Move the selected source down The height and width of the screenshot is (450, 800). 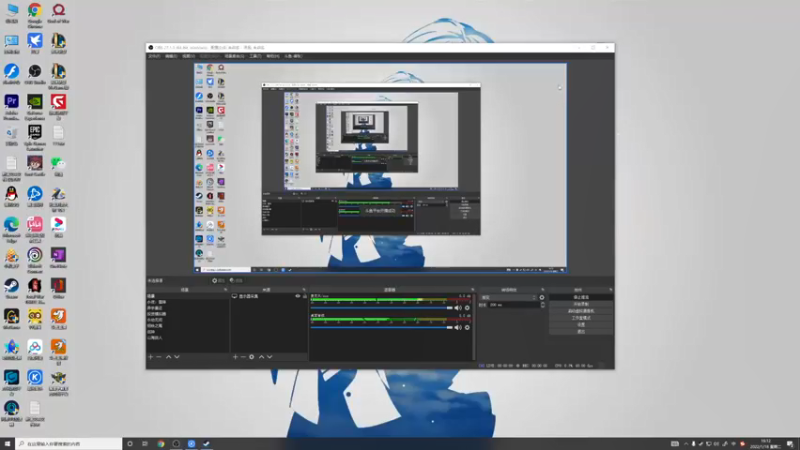tap(269, 357)
